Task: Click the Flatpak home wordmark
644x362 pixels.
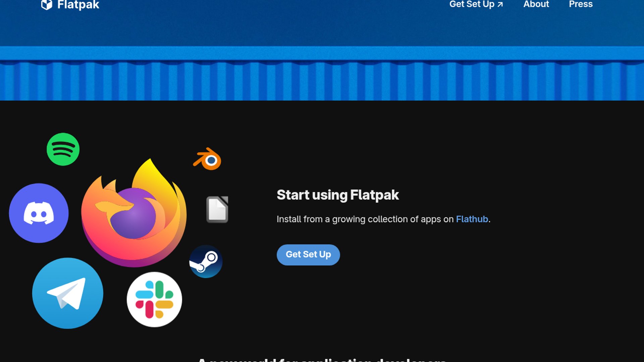Action: click(x=78, y=5)
